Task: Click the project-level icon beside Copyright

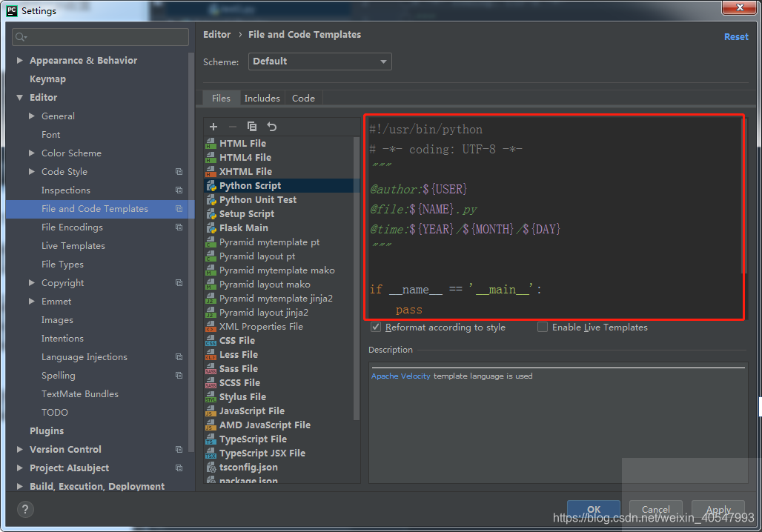Action: pos(179,283)
